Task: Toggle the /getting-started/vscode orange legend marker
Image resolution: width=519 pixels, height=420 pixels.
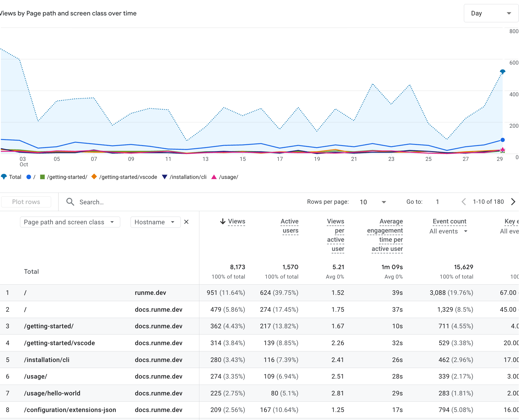Action: (x=94, y=177)
